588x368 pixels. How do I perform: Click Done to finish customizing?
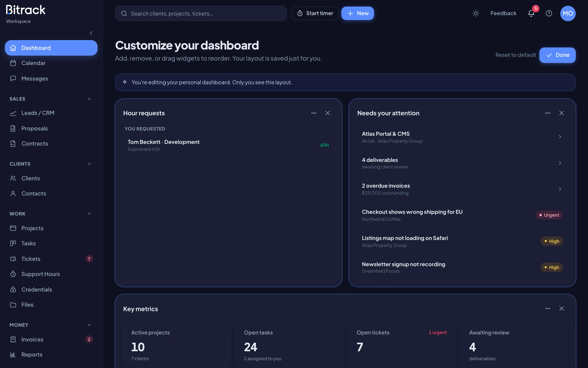tap(557, 55)
